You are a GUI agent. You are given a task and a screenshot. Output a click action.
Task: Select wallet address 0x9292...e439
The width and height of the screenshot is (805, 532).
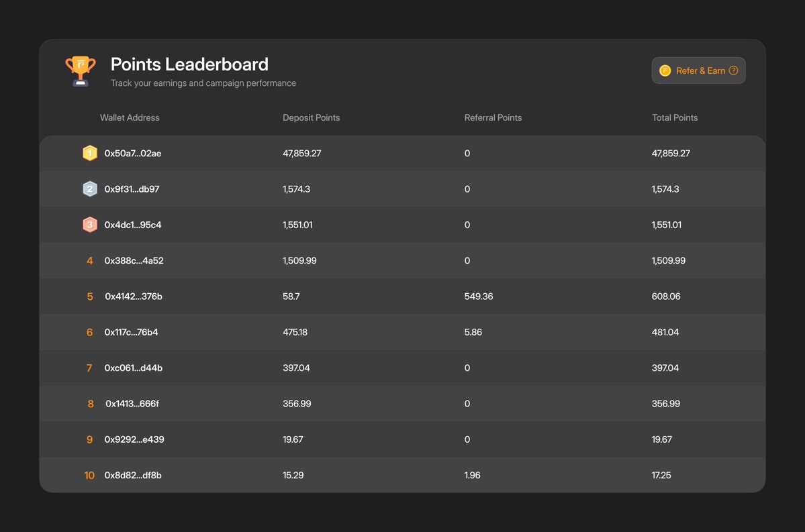coord(134,439)
